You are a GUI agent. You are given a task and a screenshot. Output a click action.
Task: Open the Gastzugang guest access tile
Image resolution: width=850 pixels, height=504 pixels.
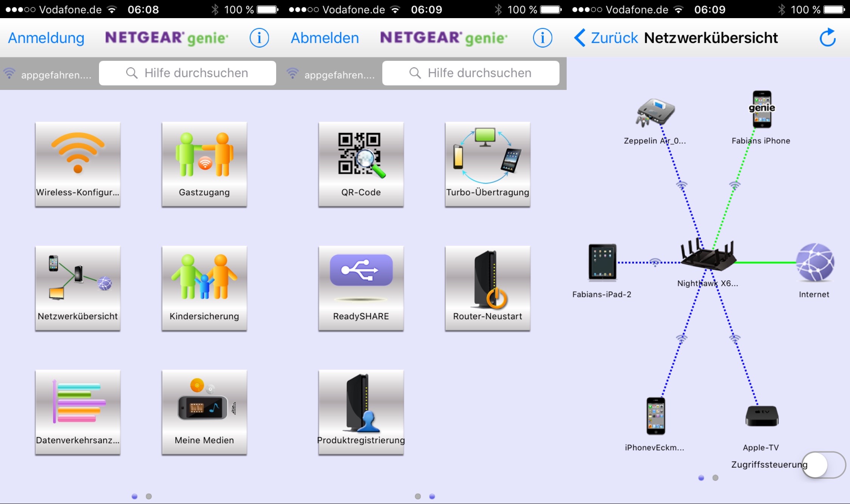pos(204,164)
